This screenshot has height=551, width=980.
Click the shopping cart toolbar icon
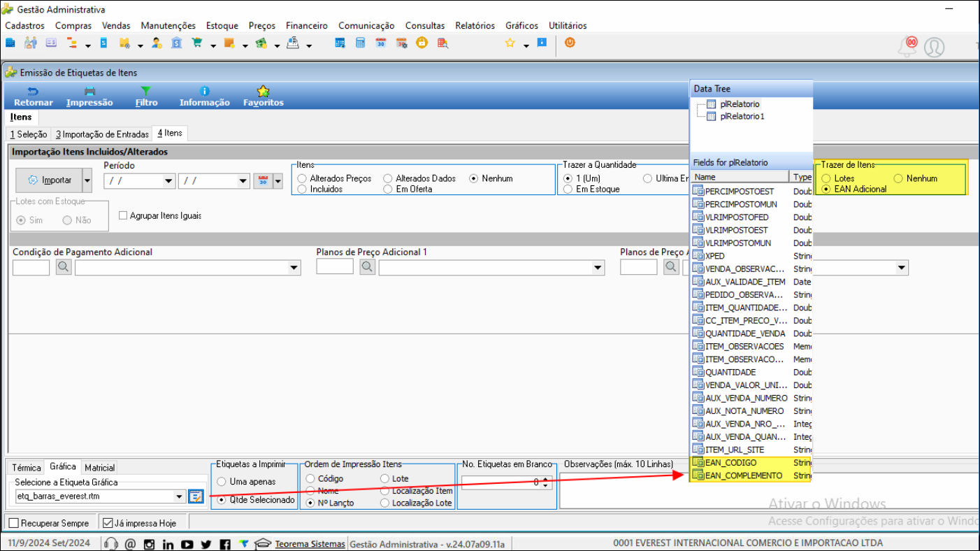(197, 43)
